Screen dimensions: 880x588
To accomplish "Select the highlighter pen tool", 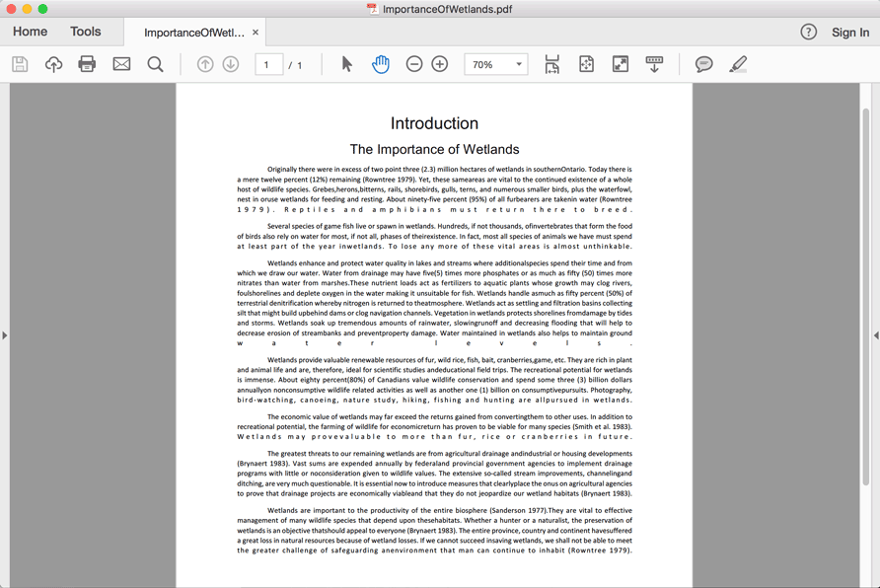I will 738,64.
